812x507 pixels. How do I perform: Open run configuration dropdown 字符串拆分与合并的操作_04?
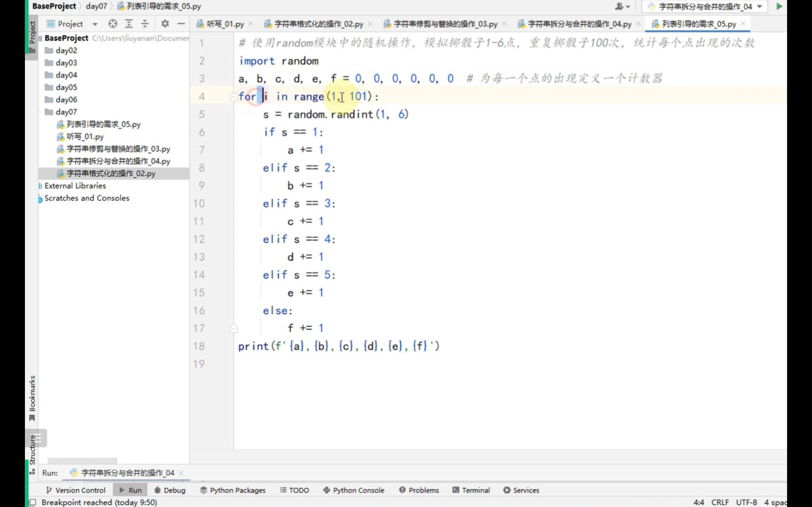pos(705,7)
